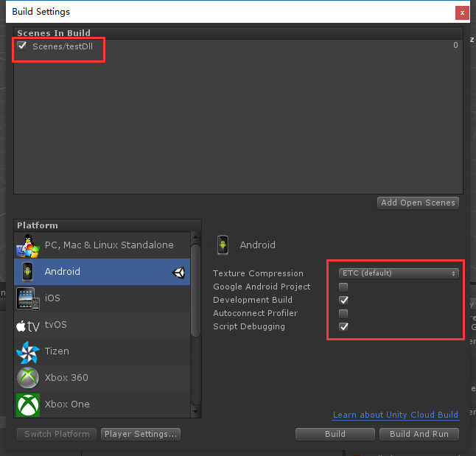476x456 pixels.
Task: Enable Google Android Project checkbox
Action: (x=343, y=287)
